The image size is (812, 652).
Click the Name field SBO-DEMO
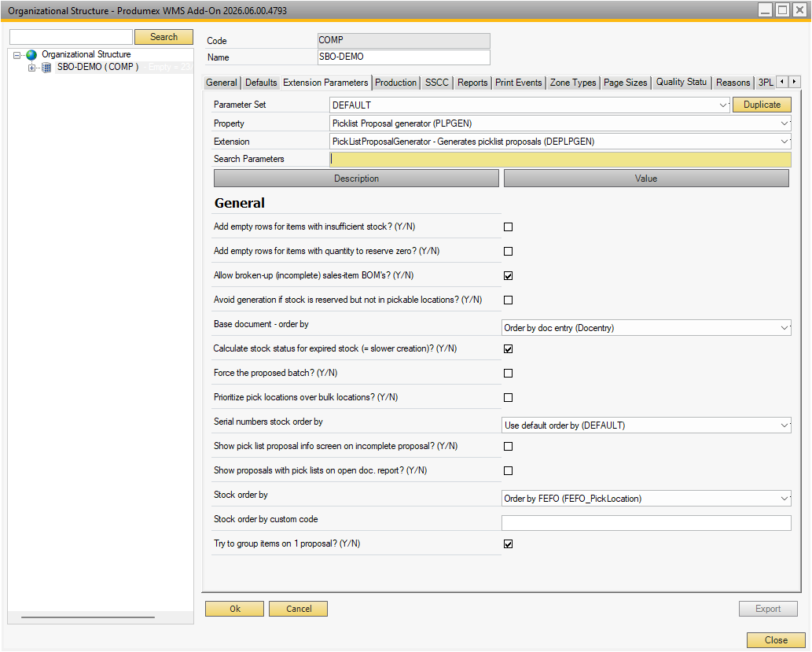coord(403,57)
